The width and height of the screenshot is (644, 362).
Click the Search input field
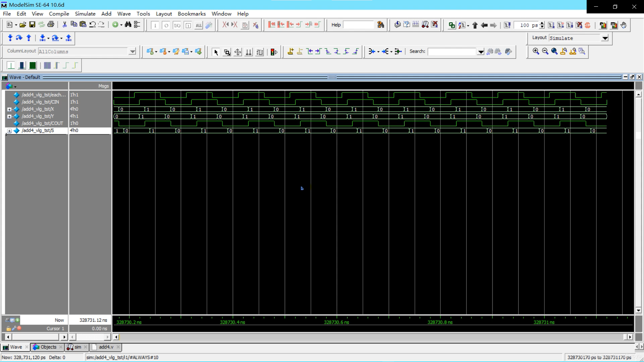click(452, 52)
